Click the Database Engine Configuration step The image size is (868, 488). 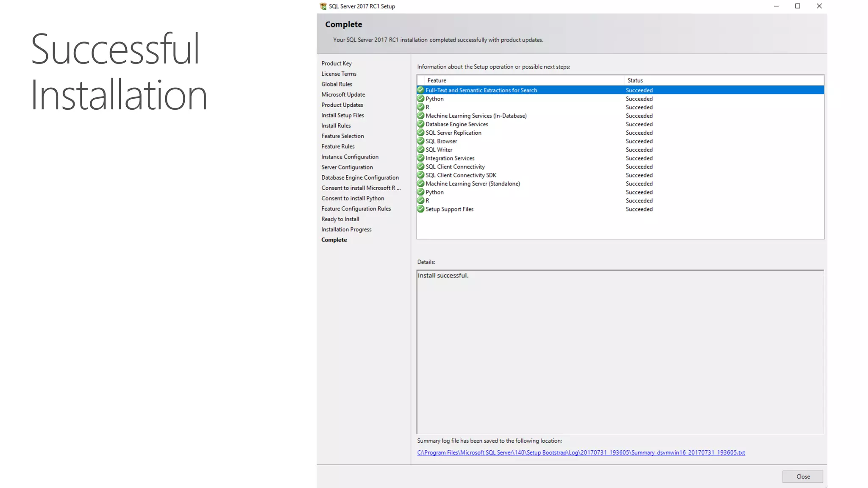click(x=360, y=177)
